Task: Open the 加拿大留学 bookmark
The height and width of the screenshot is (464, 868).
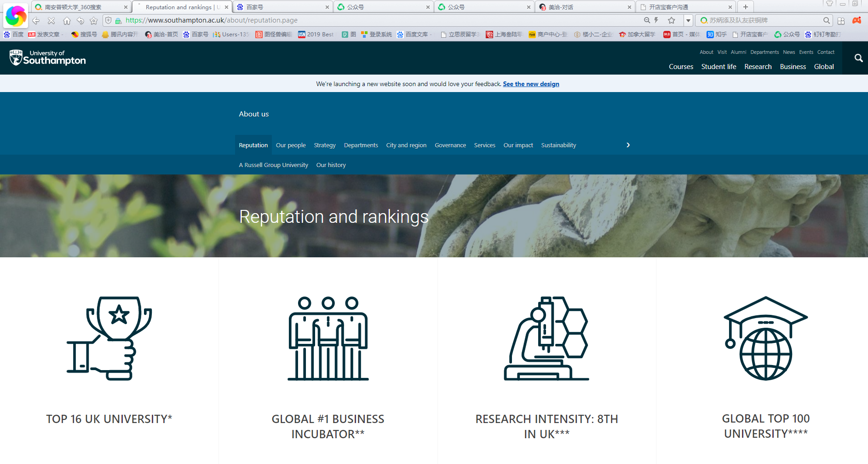Action: (x=637, y=35)
